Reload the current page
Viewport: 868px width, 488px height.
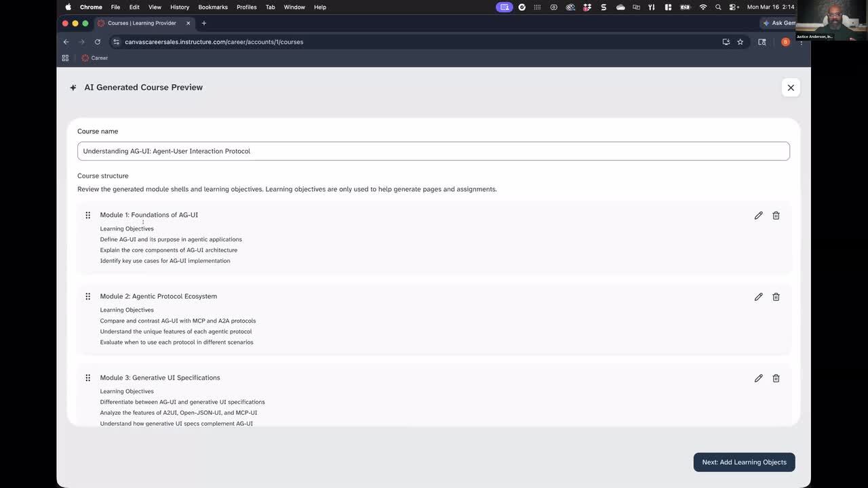coord(98,42)
